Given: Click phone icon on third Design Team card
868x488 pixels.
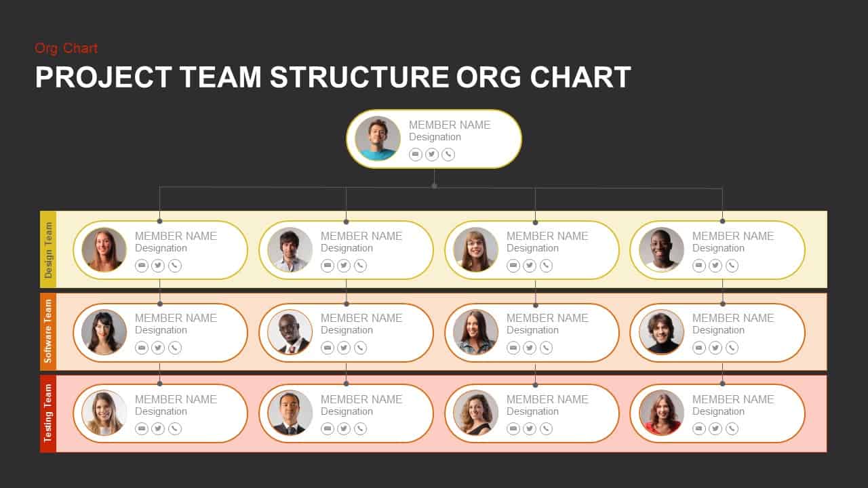Looking at the screenshot, I should 546,266.
